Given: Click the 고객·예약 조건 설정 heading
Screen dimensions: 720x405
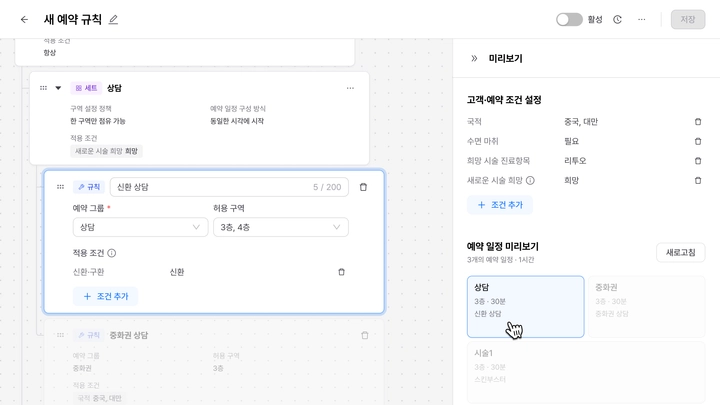Looking at the screenshot, I should click(504, 100).
